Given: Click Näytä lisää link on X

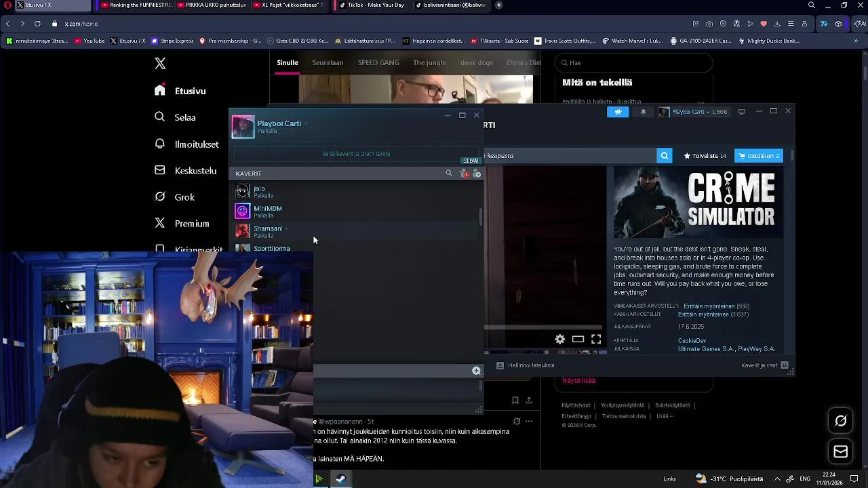Looking at the screenshot, I should (x=578, y=380).
